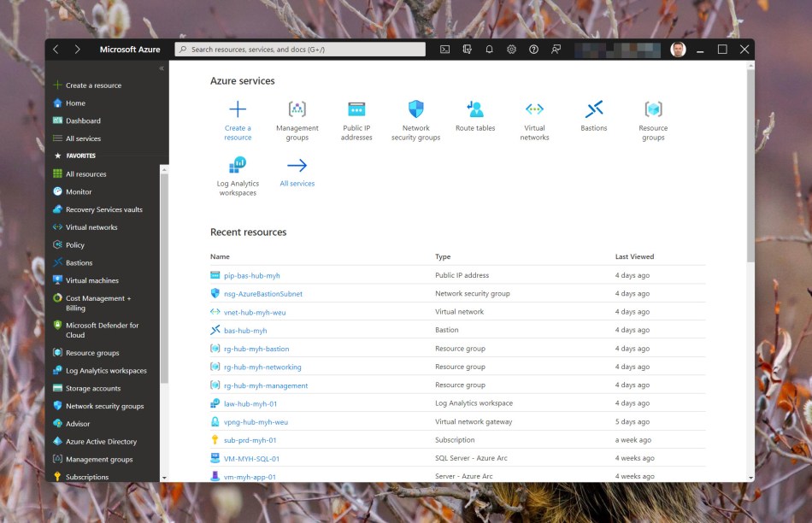
Task: Click the sidebar favorites scrollbar
Action: pos(164,279)
